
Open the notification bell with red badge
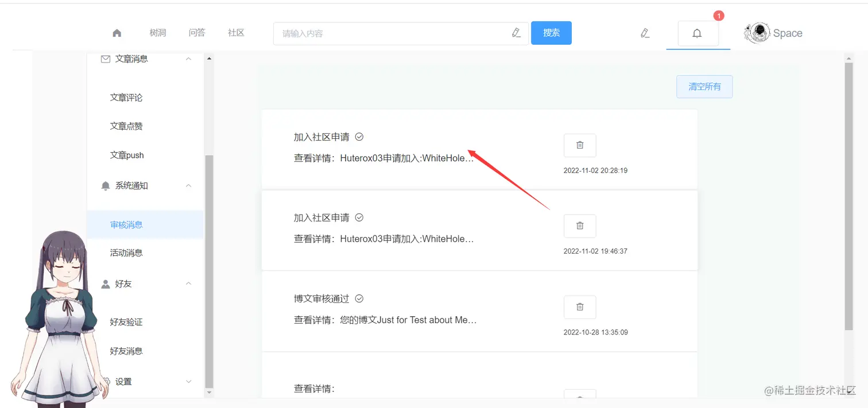697,33
